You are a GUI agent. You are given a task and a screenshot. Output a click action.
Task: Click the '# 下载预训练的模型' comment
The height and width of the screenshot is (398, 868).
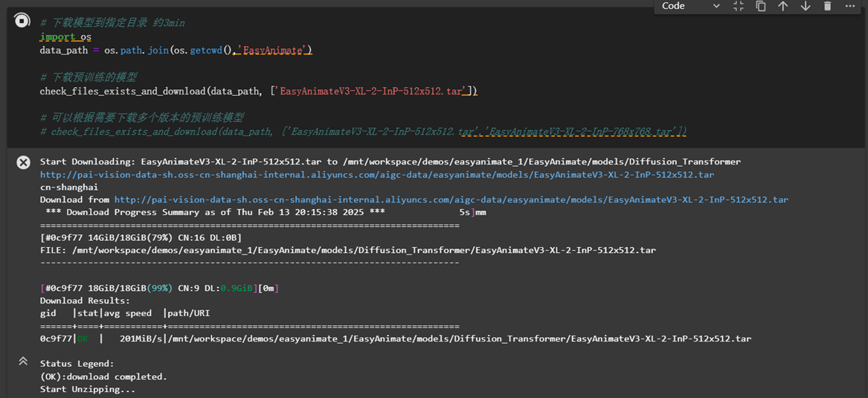click(x=89, y=77)
